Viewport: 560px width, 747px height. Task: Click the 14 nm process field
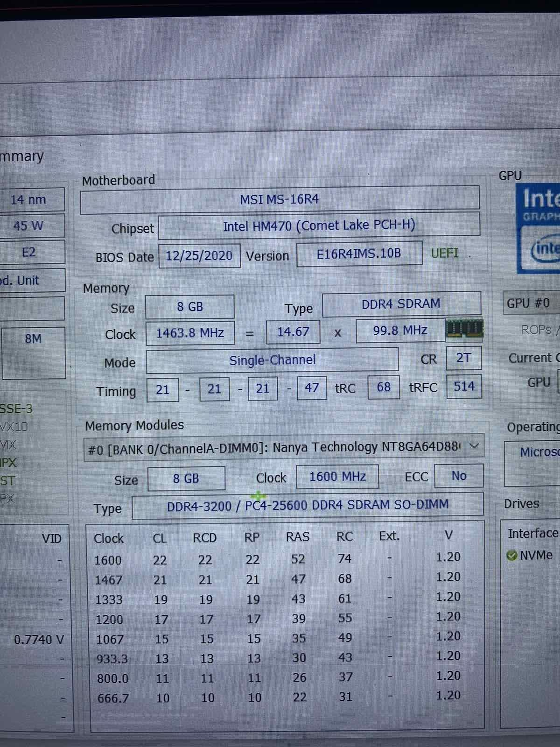pos(32,200)
